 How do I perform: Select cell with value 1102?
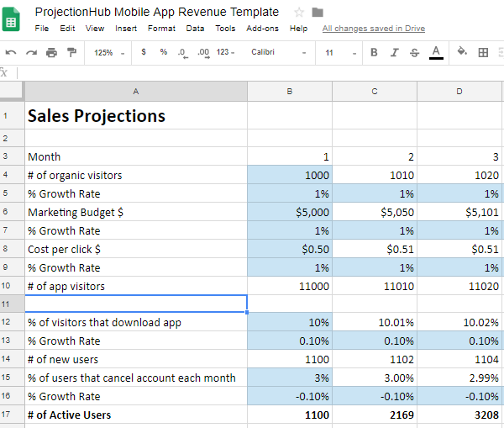(375, 359)
